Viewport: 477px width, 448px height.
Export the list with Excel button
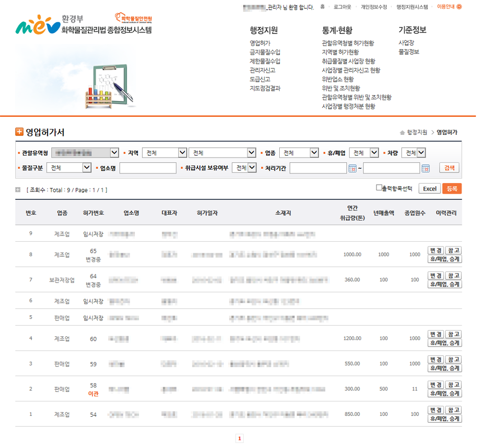coord(429,189)
